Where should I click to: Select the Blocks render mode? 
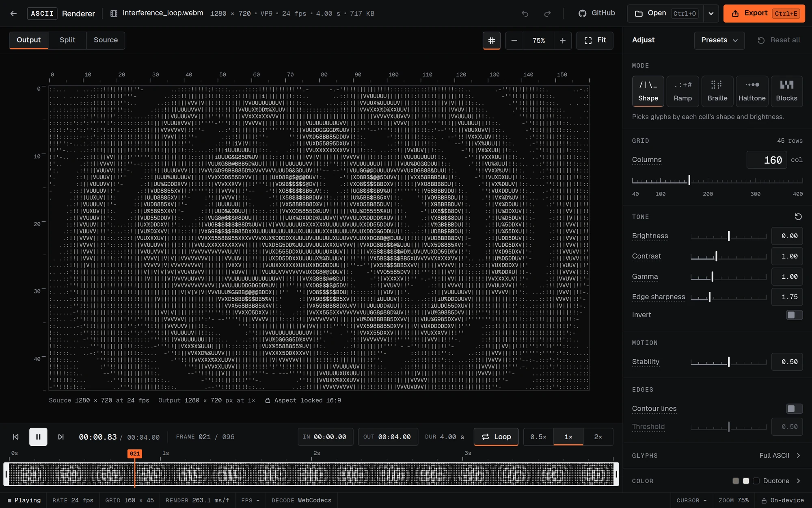coord(786,91)
